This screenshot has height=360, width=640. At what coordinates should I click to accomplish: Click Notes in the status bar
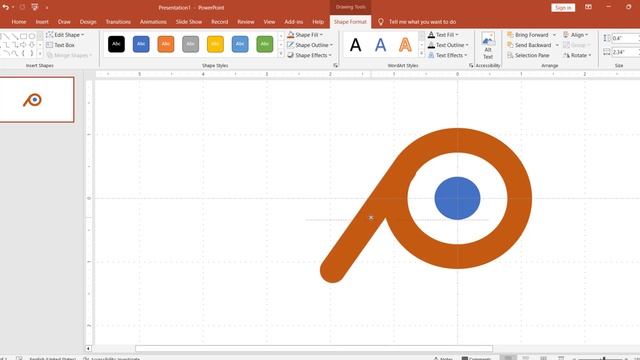tap(443, 358)
